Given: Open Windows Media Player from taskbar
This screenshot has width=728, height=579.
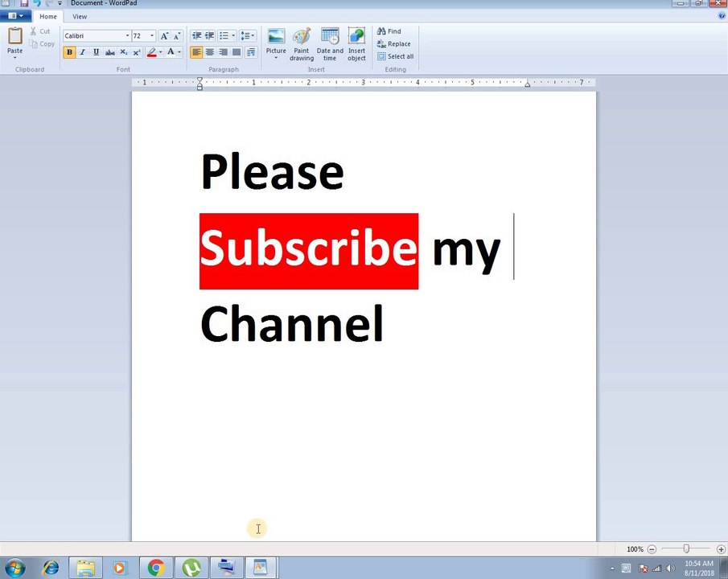Looking at the screenshot, I should pyautogui.click(x=119, y=568).
